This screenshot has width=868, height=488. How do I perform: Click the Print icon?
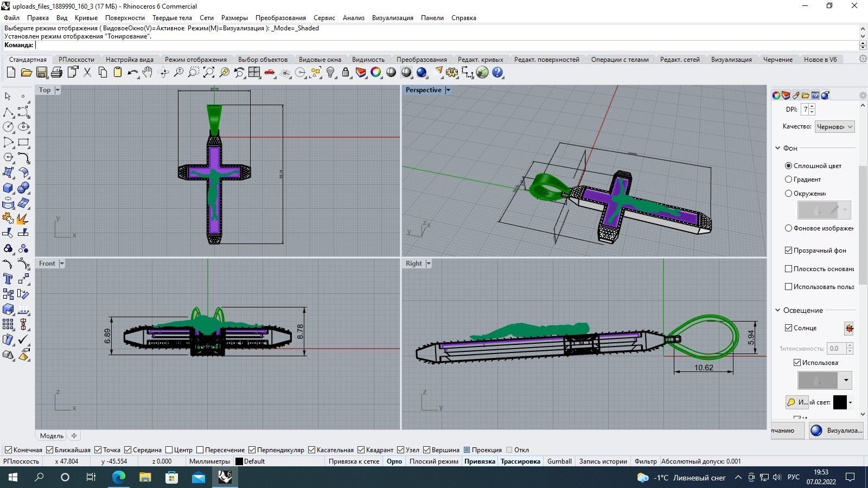pos(56,72)
